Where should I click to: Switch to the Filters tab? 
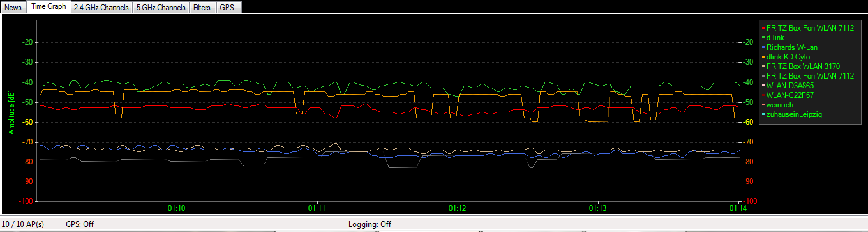point(203,8)
